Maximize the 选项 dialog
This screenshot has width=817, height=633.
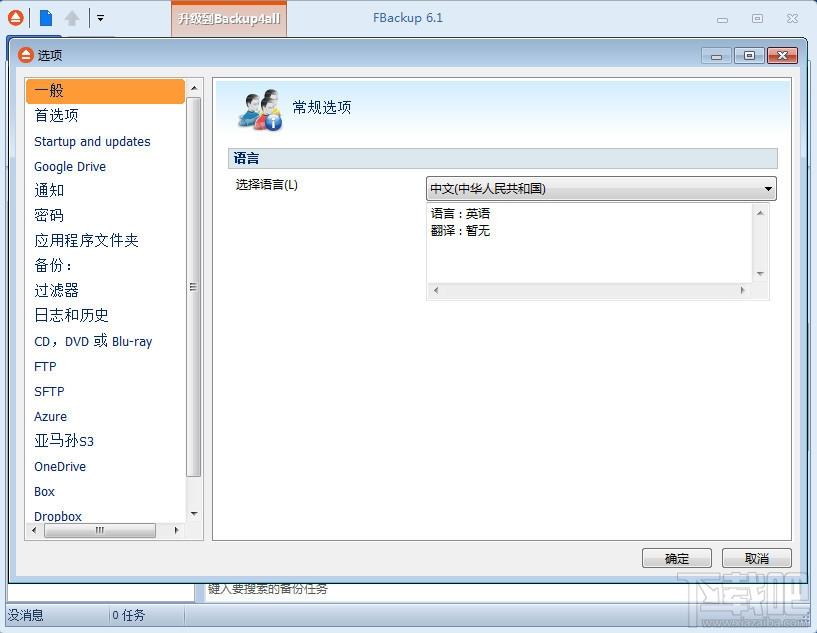click(749, 56)
